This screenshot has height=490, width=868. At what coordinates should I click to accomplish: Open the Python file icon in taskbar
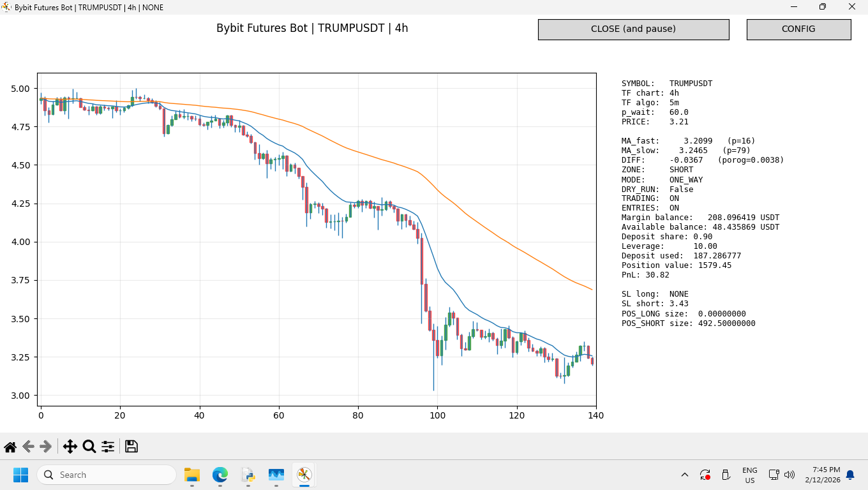click(x=248, y=475)
